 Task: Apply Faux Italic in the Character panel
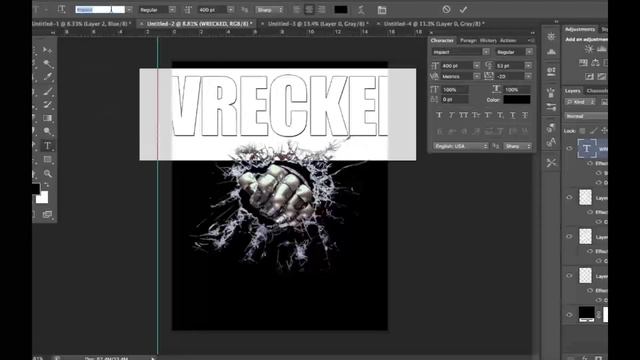[451, 116]
